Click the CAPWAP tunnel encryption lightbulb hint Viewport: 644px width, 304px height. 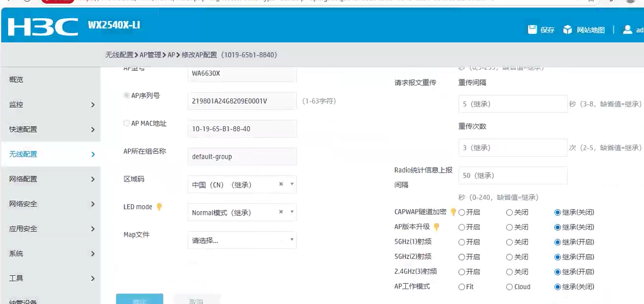click(453, 212)
